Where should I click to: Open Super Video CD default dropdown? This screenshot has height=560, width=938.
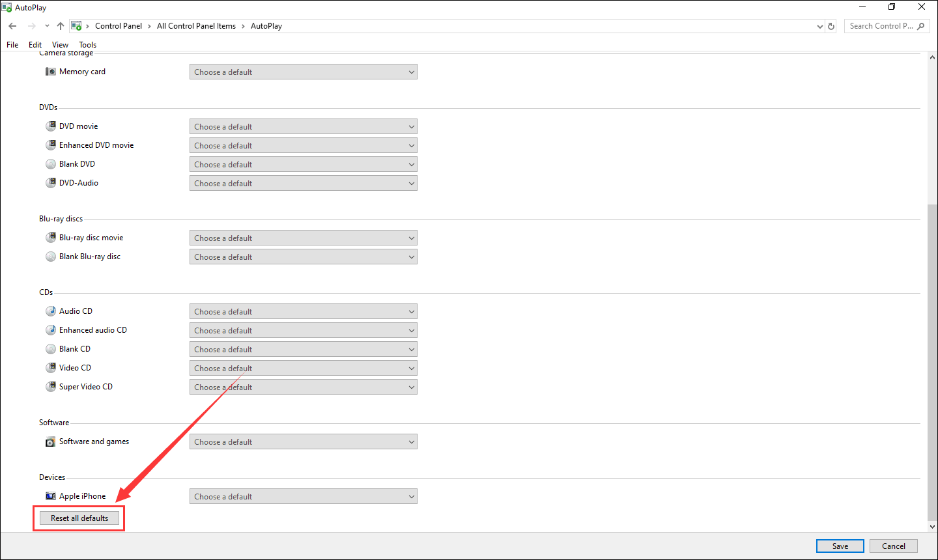point(304,387)
